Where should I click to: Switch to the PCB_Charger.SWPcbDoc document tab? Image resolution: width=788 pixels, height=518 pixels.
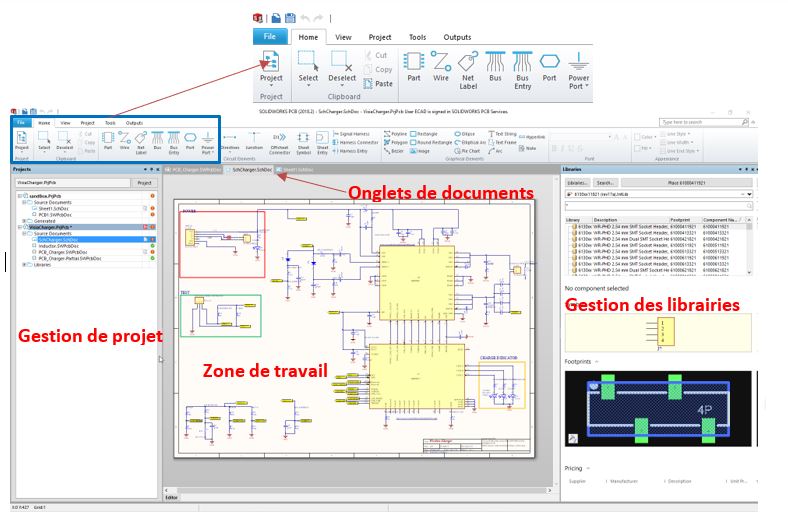(194, 170)
